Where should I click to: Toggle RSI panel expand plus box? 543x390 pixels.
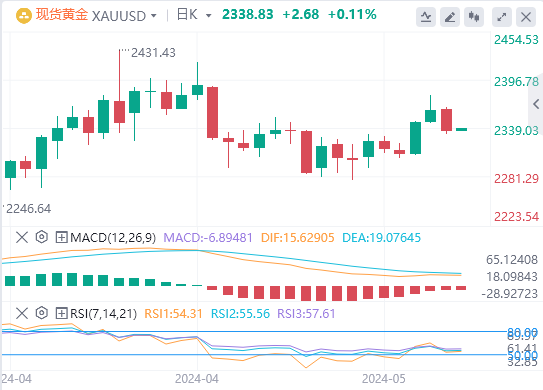[x=61, y=313]
